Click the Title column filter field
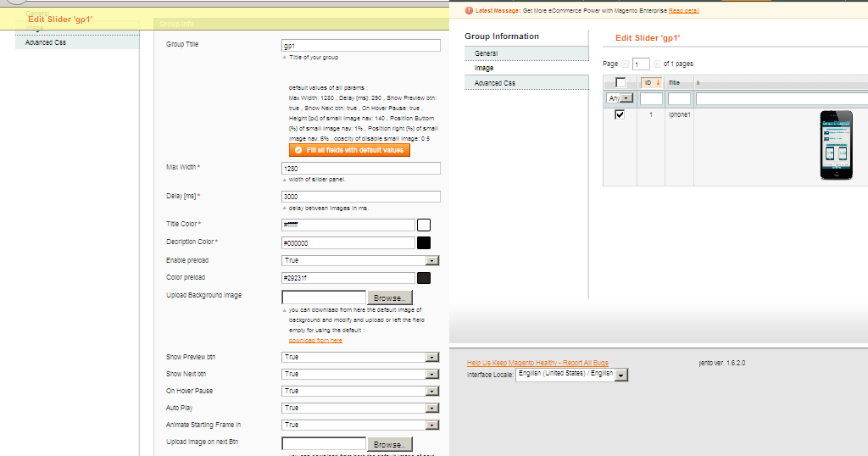Screen dimensions: 868x456 pos(679,98)
